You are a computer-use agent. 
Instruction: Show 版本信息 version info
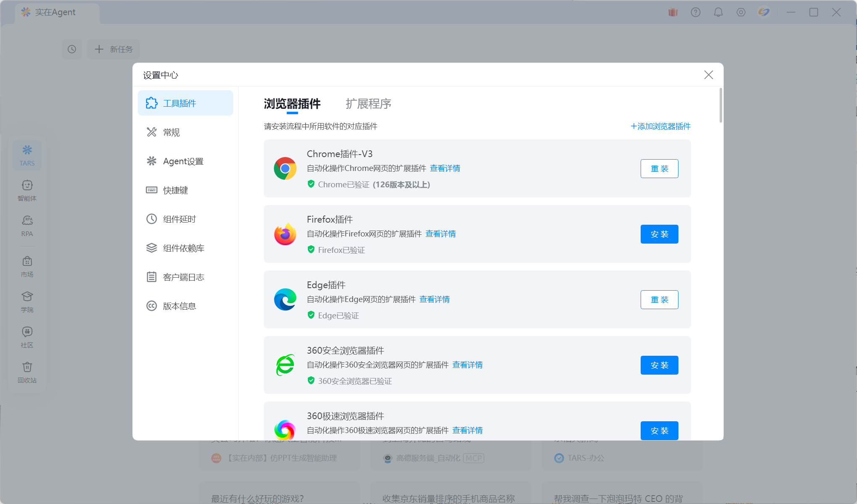tap(179, 306)
